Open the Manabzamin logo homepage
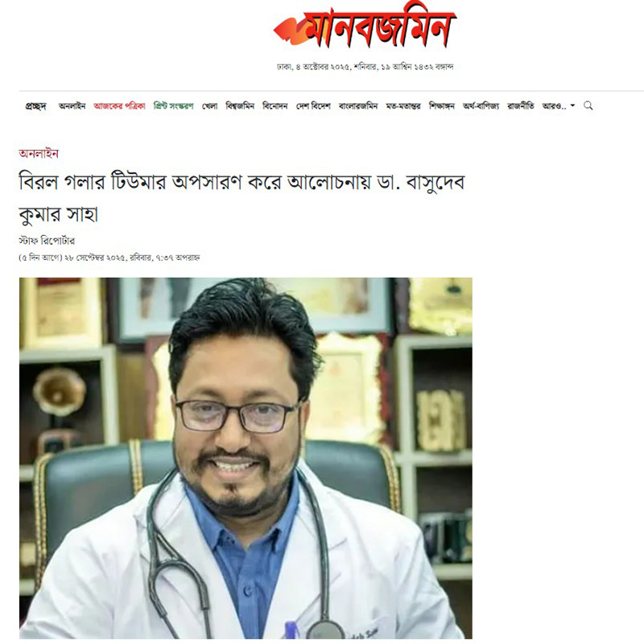Viewport: 644px width, 644px height. pos(365,27)
